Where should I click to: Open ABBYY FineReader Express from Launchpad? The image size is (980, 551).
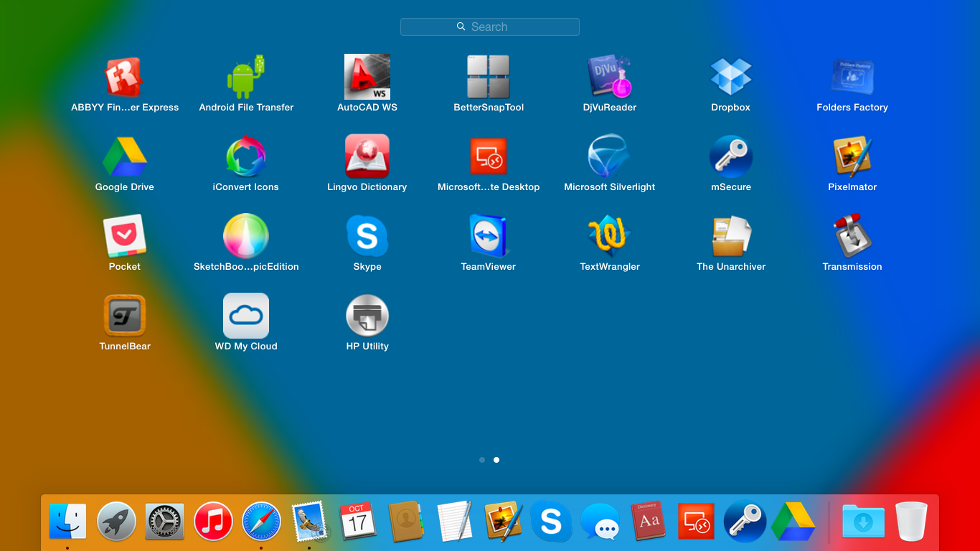coord(125,77)
